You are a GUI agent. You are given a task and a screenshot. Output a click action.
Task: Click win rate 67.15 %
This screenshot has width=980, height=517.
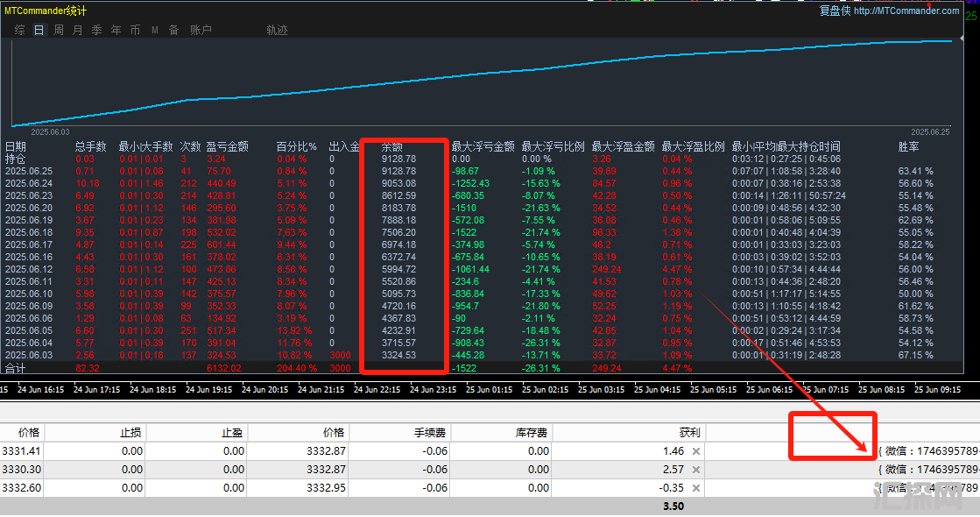pos(915,355)
